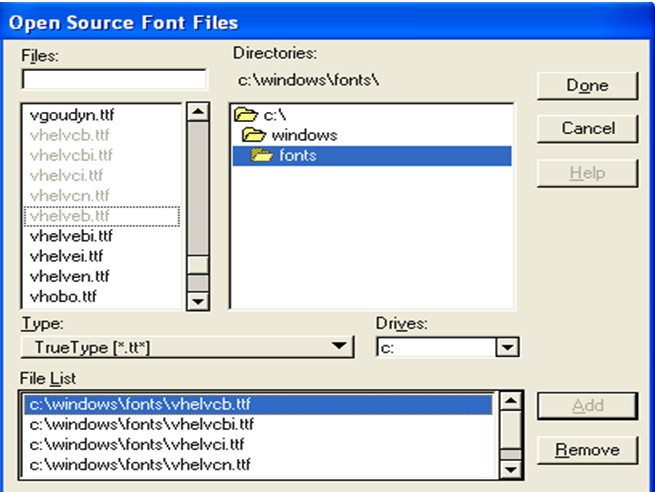Select c:\windows\fonts\vhelvcbi.ttf in File List
This screenshot has width=655, height=492.
click(142, 425)
